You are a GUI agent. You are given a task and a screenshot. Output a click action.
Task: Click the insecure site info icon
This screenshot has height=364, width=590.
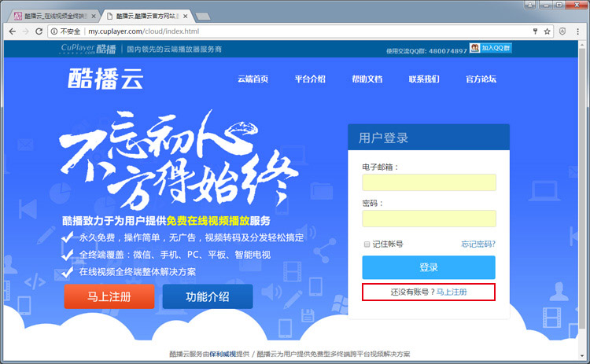click(x=54, y=31)
